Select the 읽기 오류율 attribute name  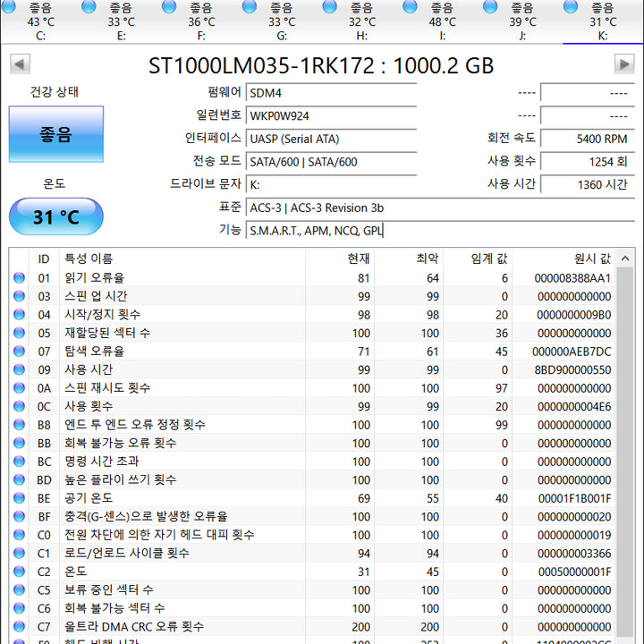[94, 278]
